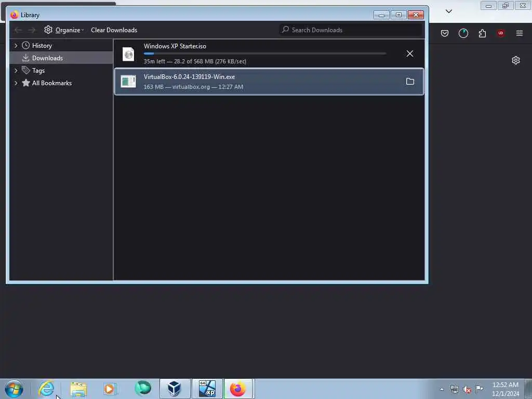Viewport: 532px width, 399px height.
Task: Switch to VirtualBox in the taskbar
Action: (175, 389)
